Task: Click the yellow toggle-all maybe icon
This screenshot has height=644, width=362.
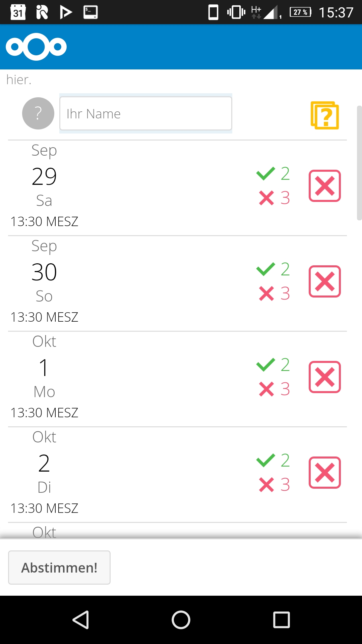Action: [x=324, y=115]
